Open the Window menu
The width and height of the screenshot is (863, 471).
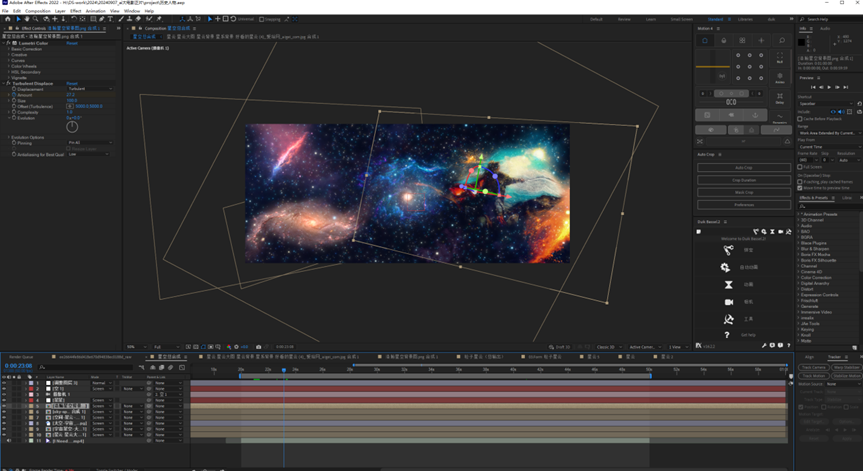tap(132, 10)
